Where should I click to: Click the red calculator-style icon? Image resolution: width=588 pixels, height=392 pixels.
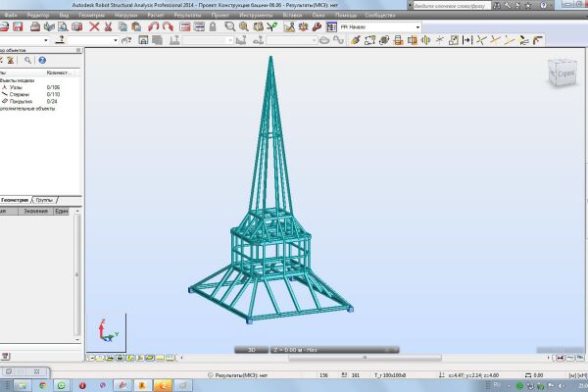[x=185, y=26]
